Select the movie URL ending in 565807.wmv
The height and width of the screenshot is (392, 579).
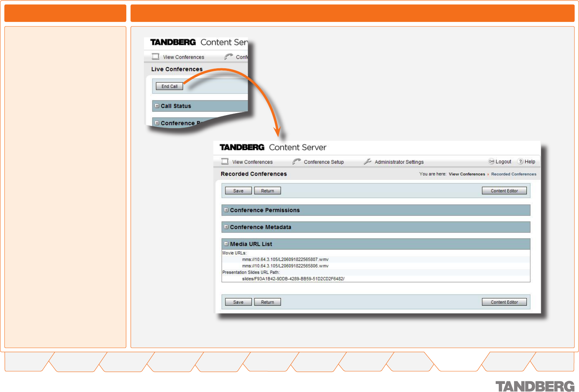click(x=285, y=259)
